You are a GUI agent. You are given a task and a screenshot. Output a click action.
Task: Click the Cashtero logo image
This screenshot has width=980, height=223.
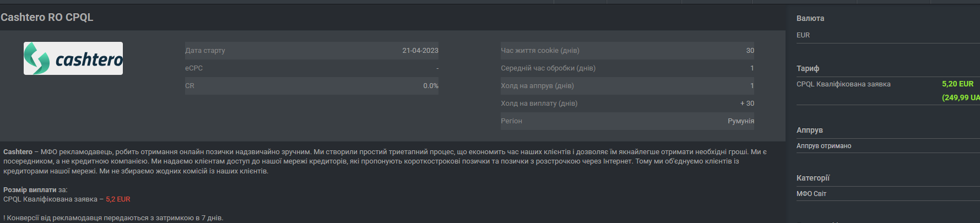[73, 58]
